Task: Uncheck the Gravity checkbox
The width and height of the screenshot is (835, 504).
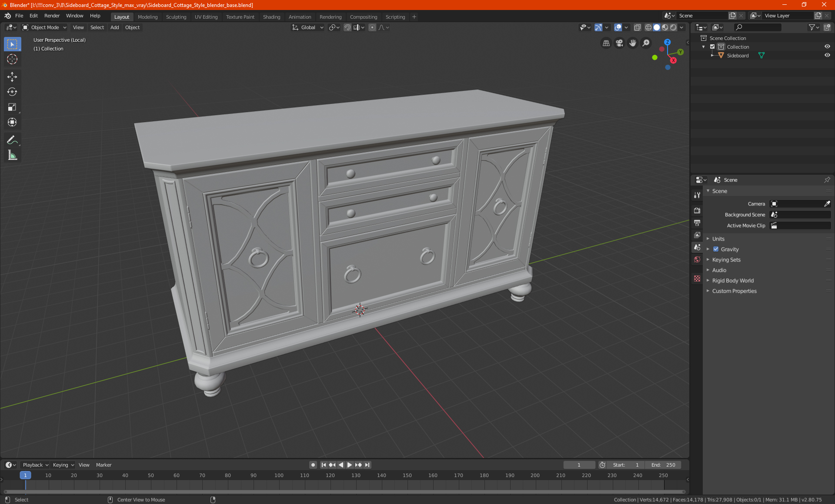Action: tap(716, 249)
